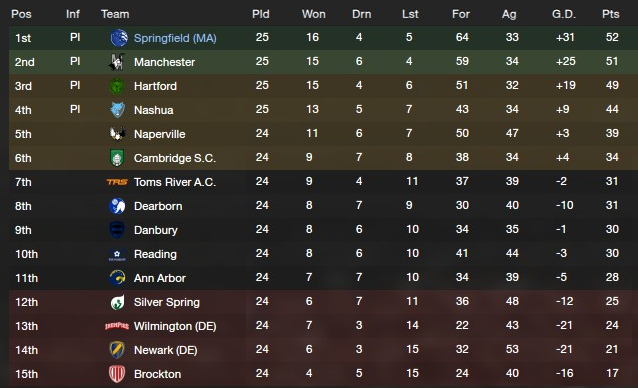Click the orange TRS Toms River logo

pyautogui.click(x=117, y=182)
